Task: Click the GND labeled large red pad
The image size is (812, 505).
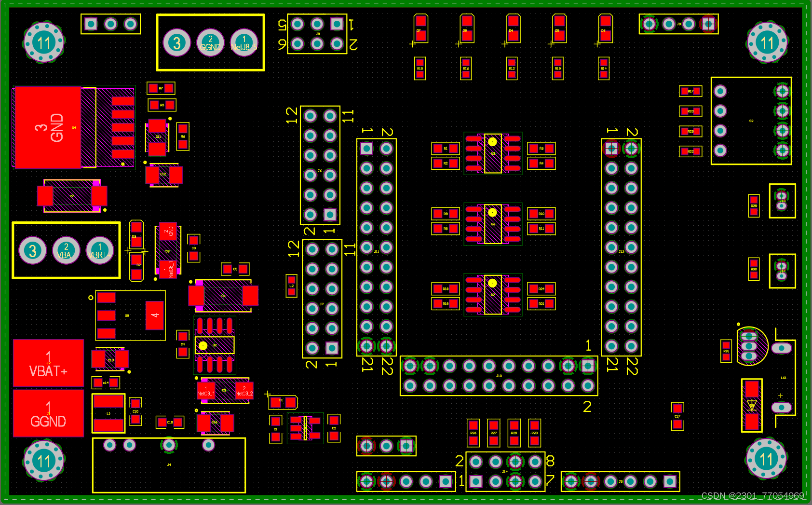Action: (x=48, y=127)
